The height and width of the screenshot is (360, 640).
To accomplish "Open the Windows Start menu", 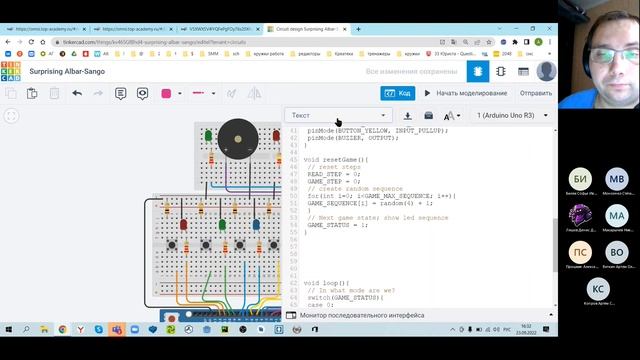I will [x=9, y=329].
